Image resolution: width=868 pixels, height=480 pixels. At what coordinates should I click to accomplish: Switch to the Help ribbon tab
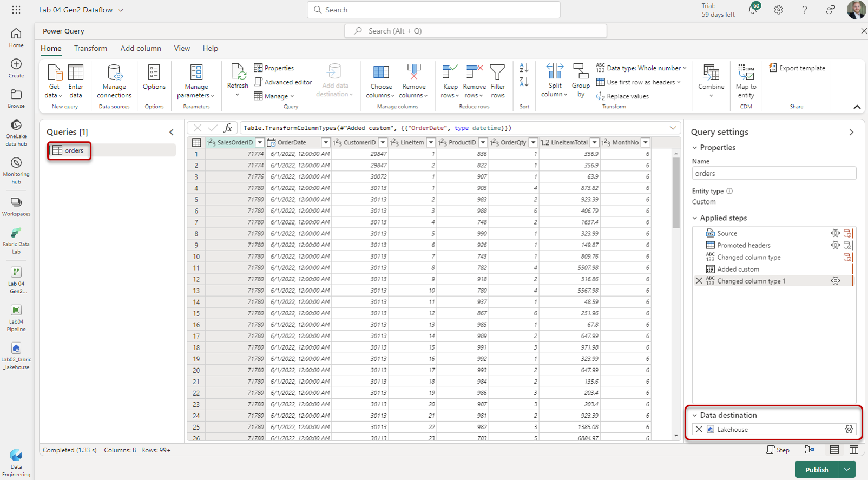tap(211, 48)
